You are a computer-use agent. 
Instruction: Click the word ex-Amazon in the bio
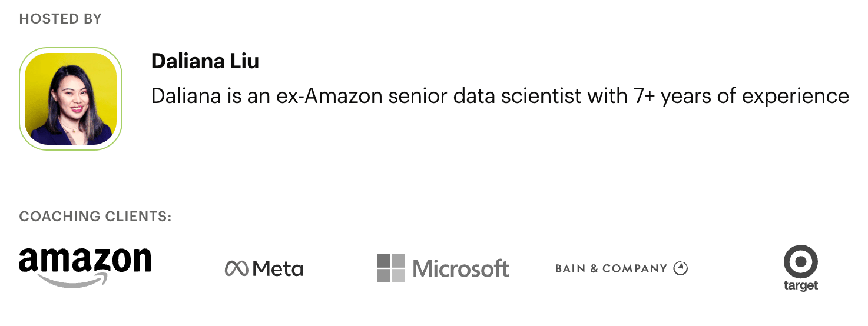[x=328, y=96]
